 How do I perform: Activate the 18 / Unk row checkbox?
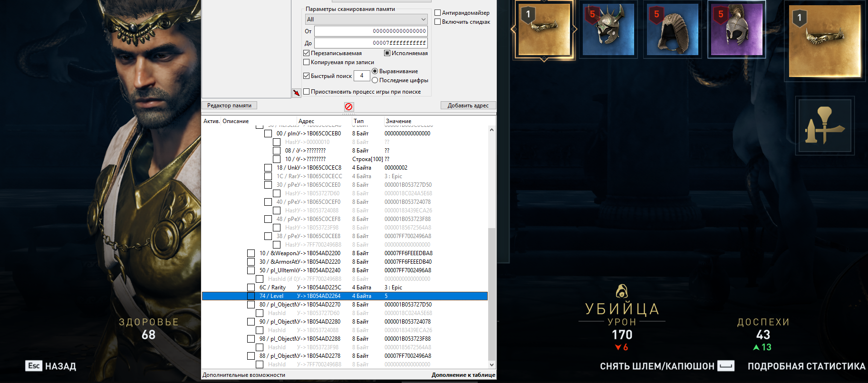268,168
